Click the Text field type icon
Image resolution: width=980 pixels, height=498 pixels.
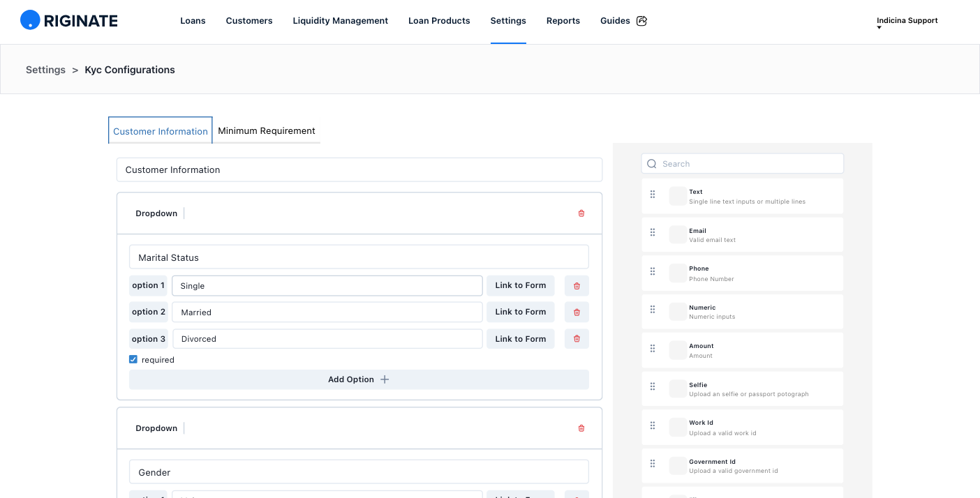click(678, 196)
